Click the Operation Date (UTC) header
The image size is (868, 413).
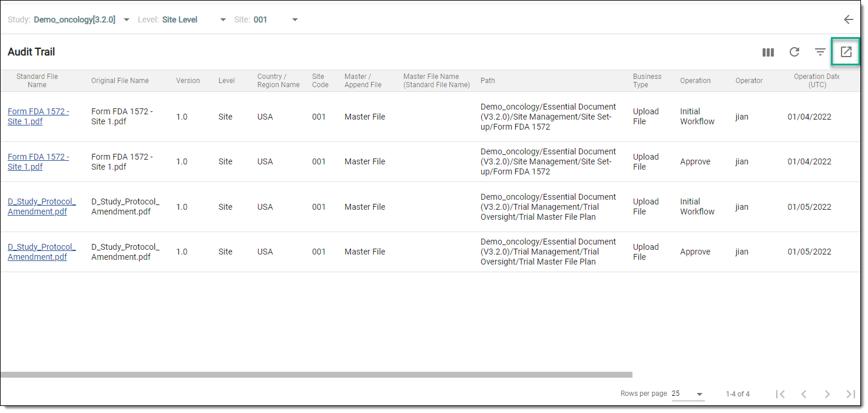click(x=817, y=81)
